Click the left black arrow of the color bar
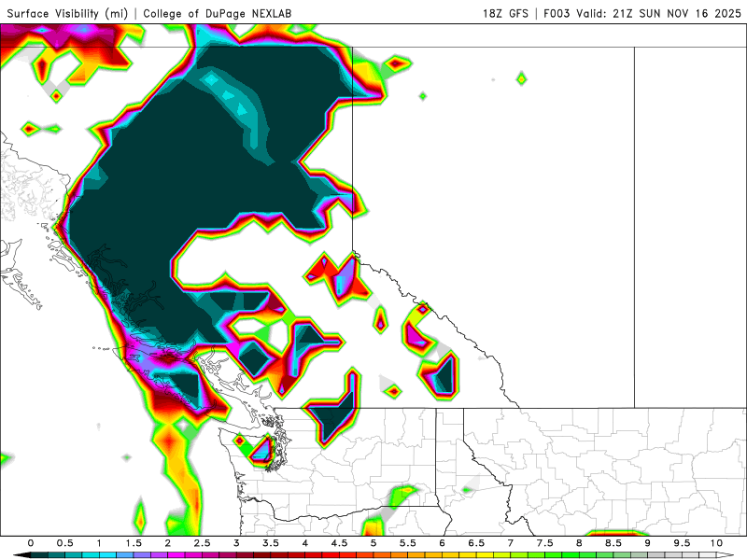 coord(21,555)
